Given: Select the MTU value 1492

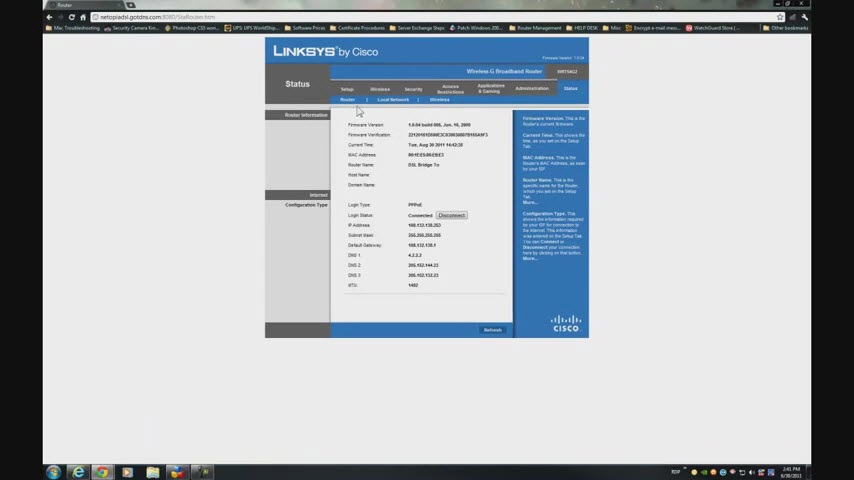Looking at the screenshot, I should click(x=413, y=285).
